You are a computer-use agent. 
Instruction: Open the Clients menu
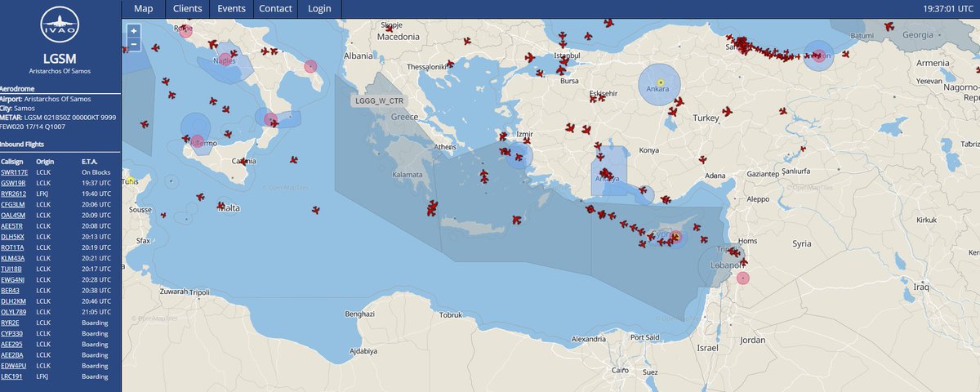(187, 8)
